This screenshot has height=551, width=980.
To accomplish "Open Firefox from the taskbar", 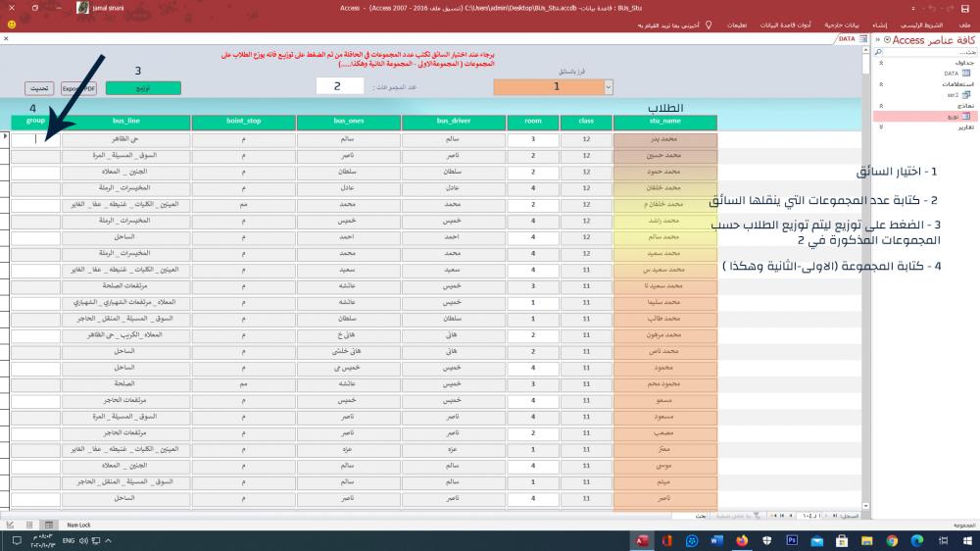I will [x=742, y=540].
